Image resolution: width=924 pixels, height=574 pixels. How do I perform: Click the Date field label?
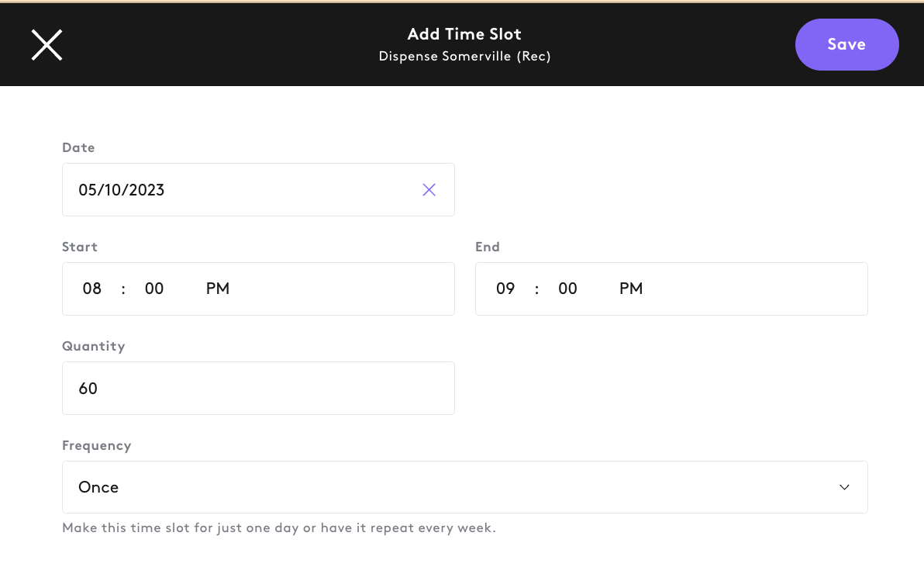click(78, 147)
